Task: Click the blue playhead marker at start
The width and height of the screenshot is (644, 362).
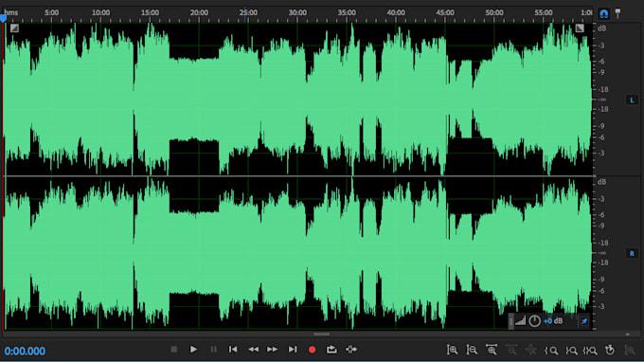Action: [3, 18]
